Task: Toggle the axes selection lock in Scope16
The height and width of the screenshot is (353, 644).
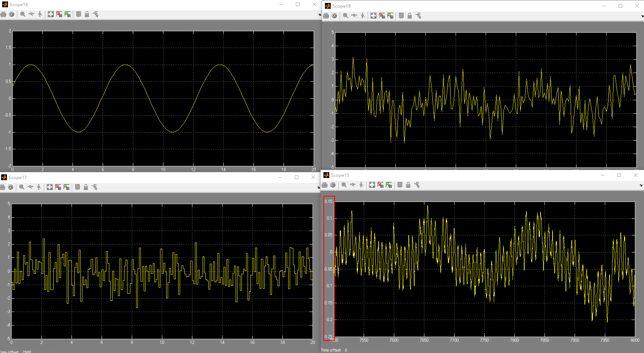Action: tap(87, 14)
